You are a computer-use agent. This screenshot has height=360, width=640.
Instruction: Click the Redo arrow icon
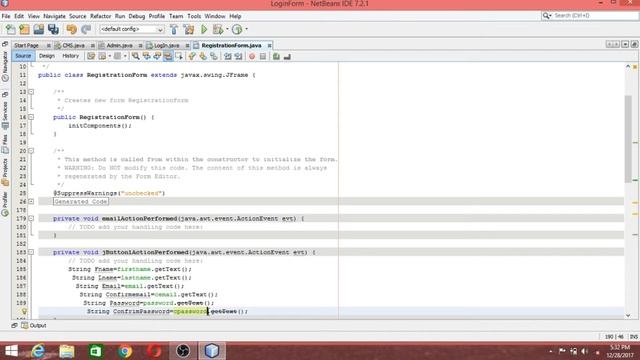click(86, 29)
